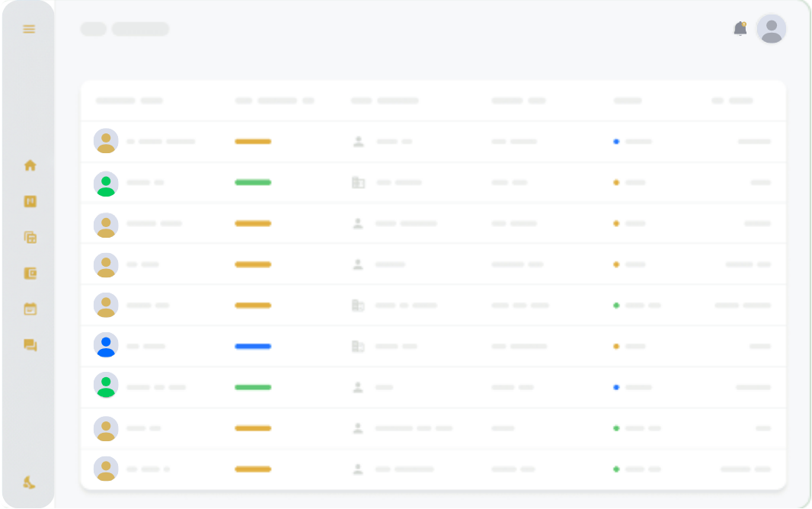The height and width of the screenshot is (509, 812).
Task: Click the yellow avatar in the last table row
Action: (106, 469)
